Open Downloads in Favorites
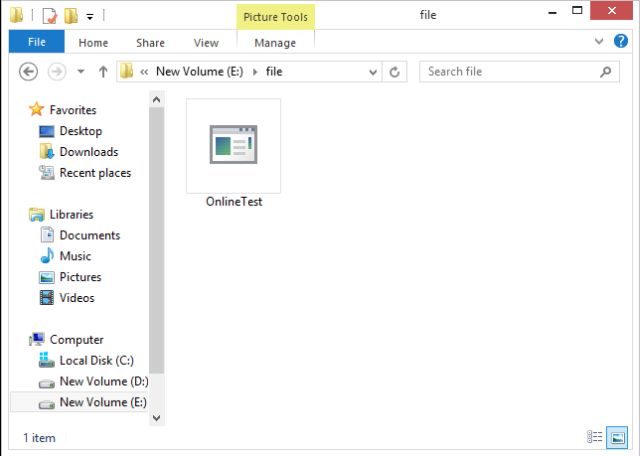Screen dimensions: 640x456 click(89, 152)
